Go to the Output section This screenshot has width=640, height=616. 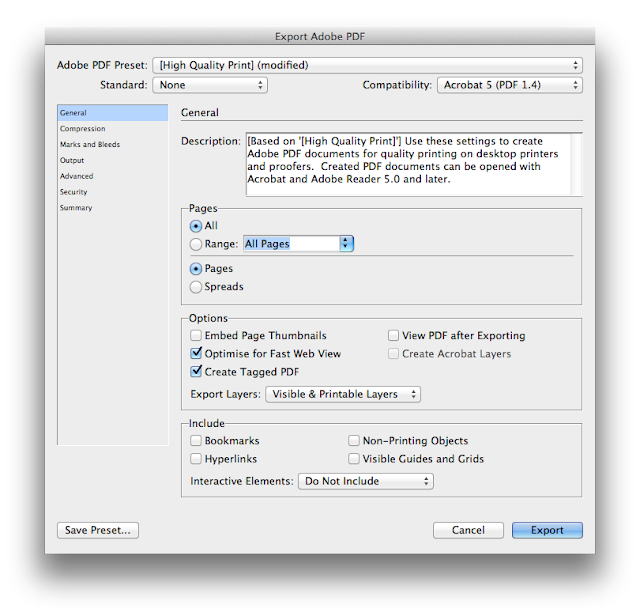[x=113, y=160]
